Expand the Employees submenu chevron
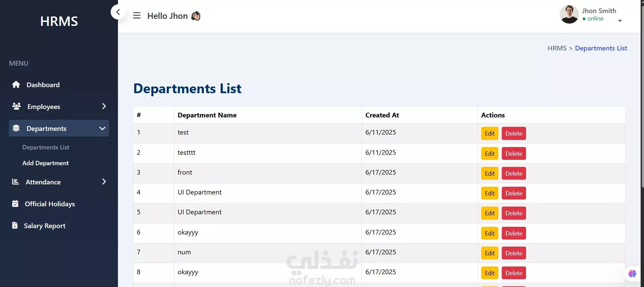 click(104, 106)
